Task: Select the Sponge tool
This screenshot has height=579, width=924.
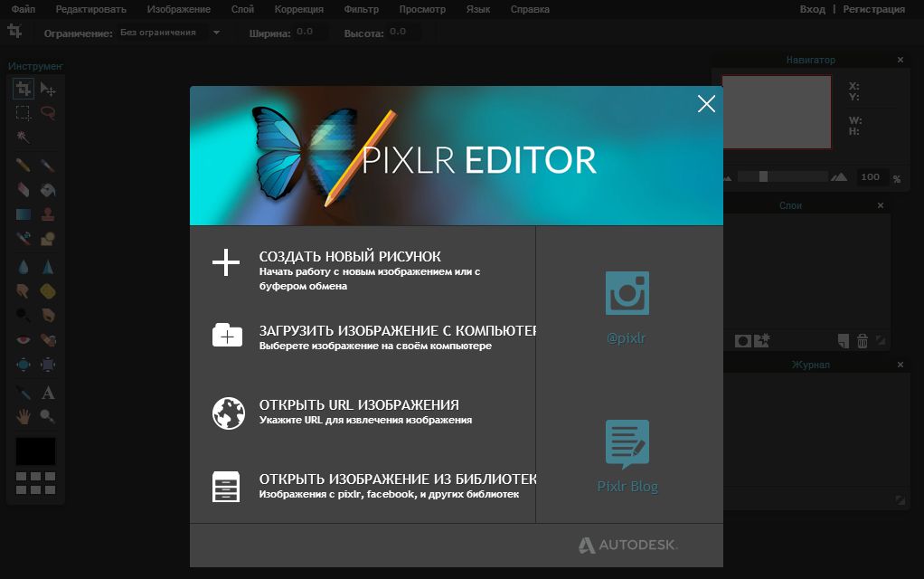Action: [x=48, y=290]
